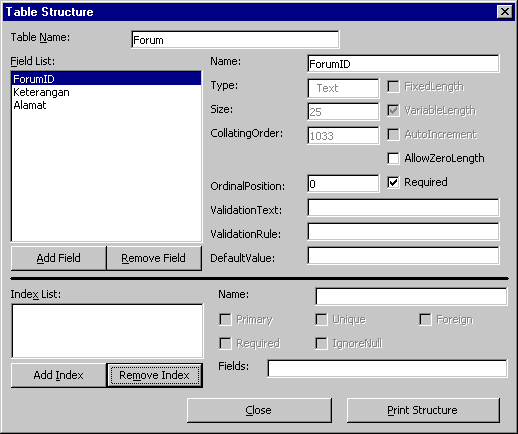Click the field Name input containing ForumID
This screenshot has width=518, height=434.
[x=403, y=64]
